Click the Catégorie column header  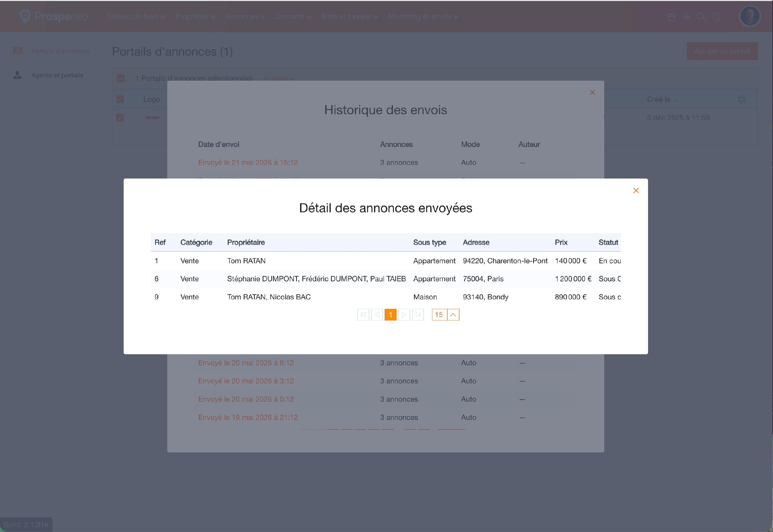coord(196,242)
